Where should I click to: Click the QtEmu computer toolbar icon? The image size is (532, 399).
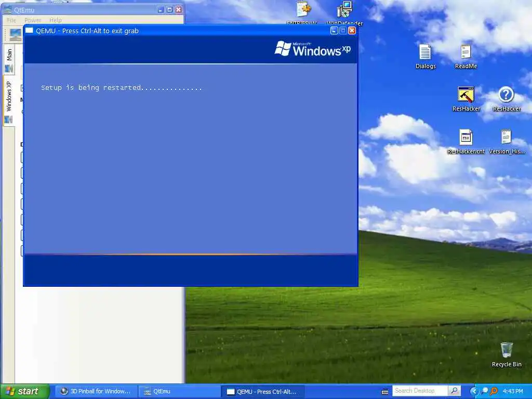coord(15,35)
